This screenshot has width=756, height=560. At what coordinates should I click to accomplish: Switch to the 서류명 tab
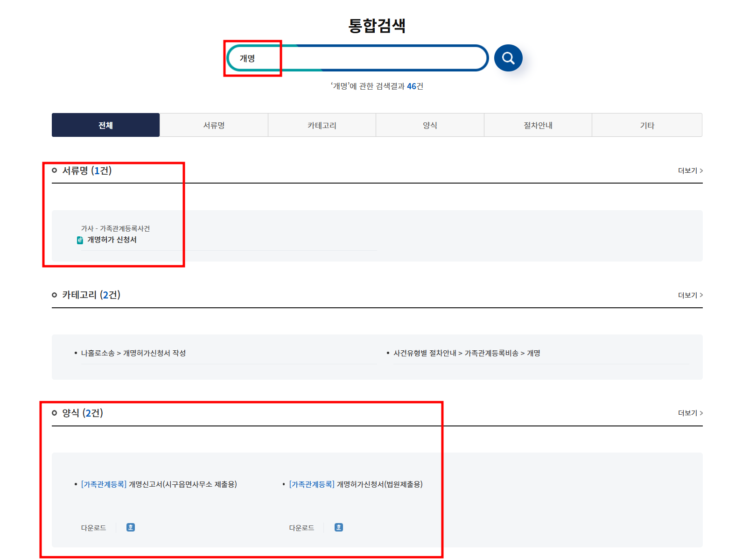tap(214, 125)
